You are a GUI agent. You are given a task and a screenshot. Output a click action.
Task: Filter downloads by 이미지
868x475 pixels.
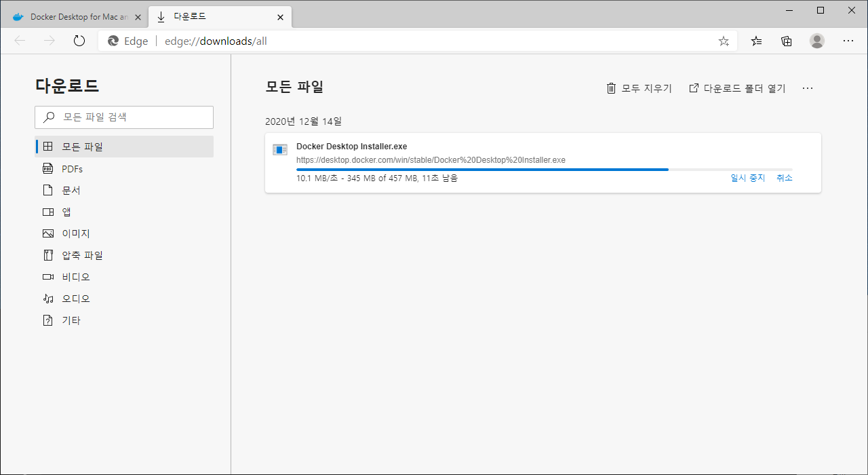tap(124, 234)
